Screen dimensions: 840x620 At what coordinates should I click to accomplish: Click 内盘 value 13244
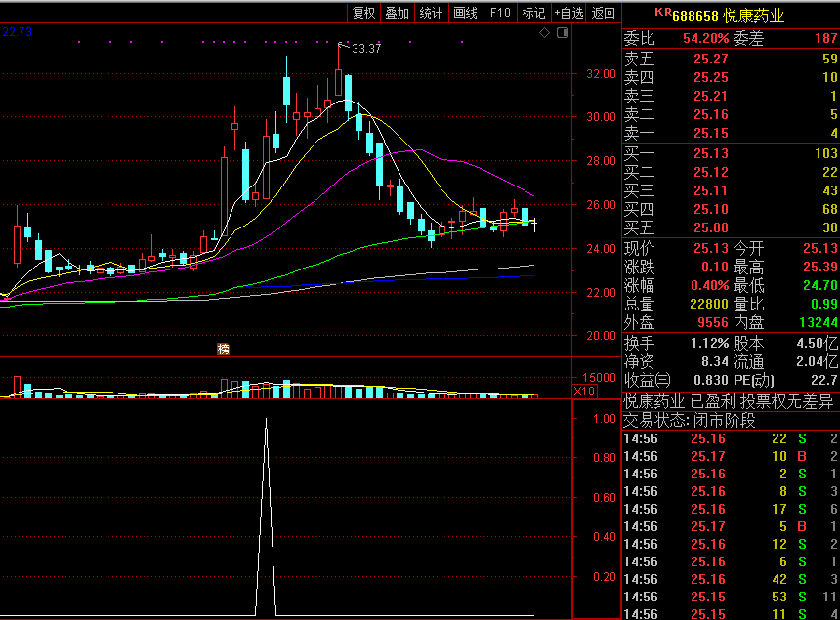(x=818, y=323)
